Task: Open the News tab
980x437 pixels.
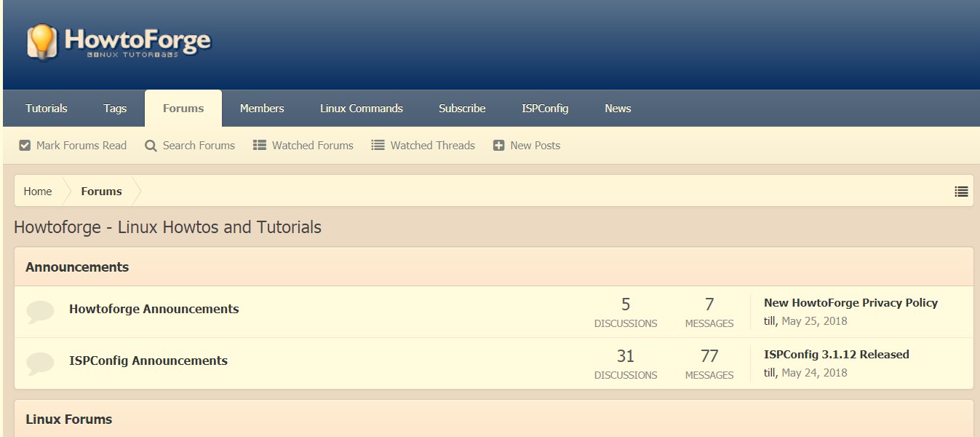Action: (x=618, y=109)
